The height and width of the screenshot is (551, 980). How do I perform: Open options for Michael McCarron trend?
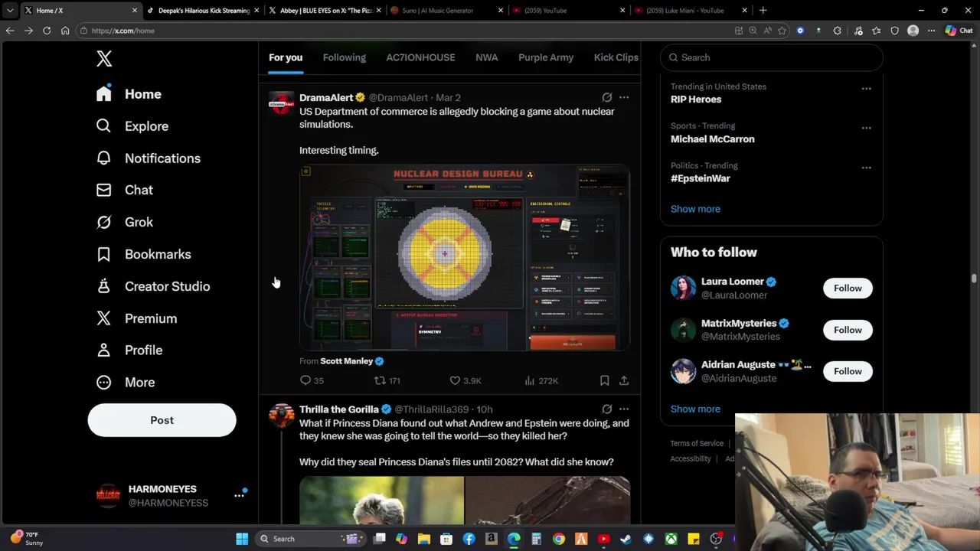click(866, 128)
